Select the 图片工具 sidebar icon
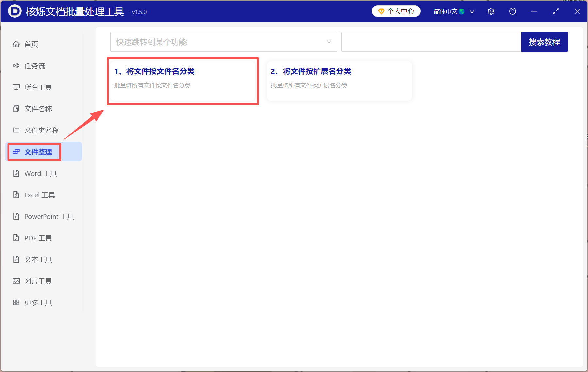The height and width of the screenshot is (372, 588). click(16, 281)
